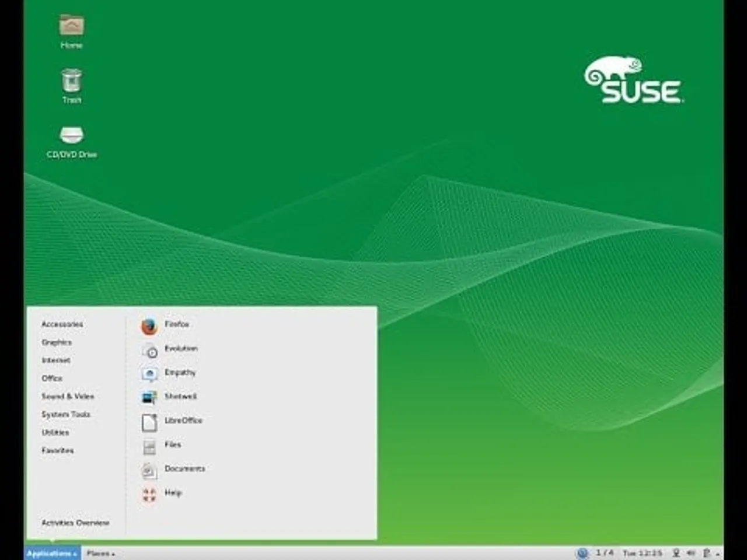The image size is (747, 560).
Task: Close the Applications menu via panel button
Action: [x=52, y=553]
